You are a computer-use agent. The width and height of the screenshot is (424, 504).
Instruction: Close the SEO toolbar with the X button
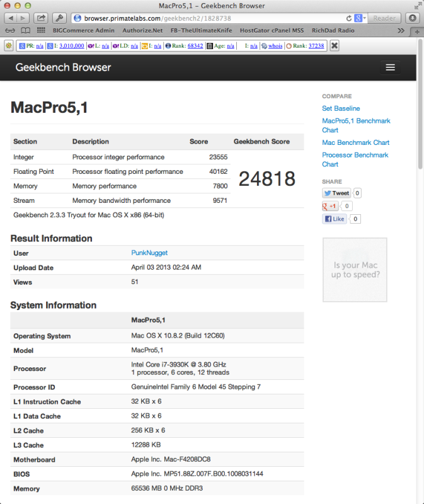click(335, 45)
